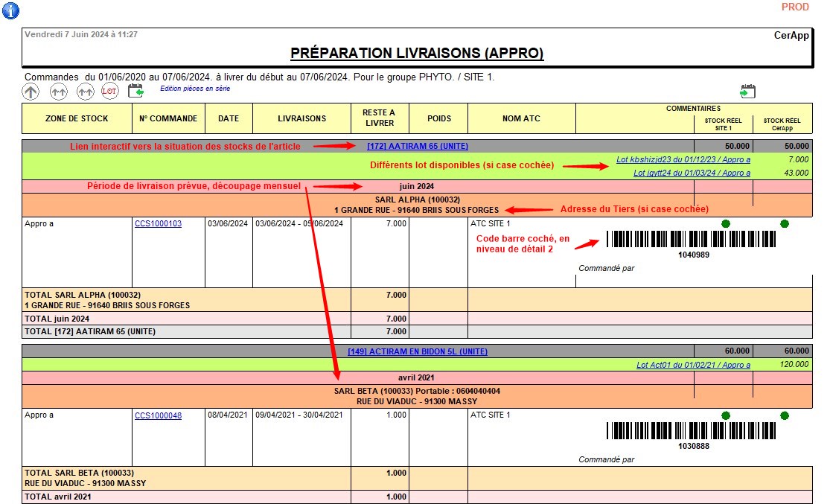Screen dimensions: 833x504
Task: Click calendar icon beside 'Edition pièces en série'
Action: point(135,91)
